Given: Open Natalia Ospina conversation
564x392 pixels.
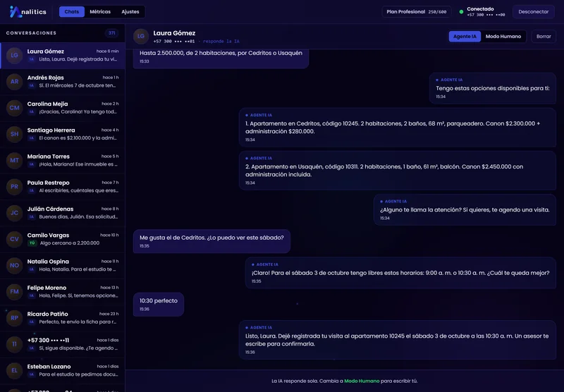Looking at the screenshot, I should 63,266.
